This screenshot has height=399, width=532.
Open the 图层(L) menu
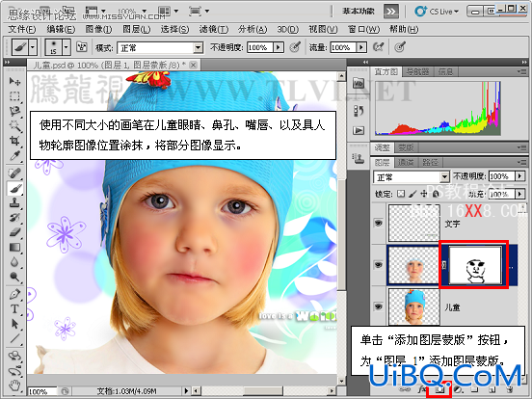pos(137,30)
